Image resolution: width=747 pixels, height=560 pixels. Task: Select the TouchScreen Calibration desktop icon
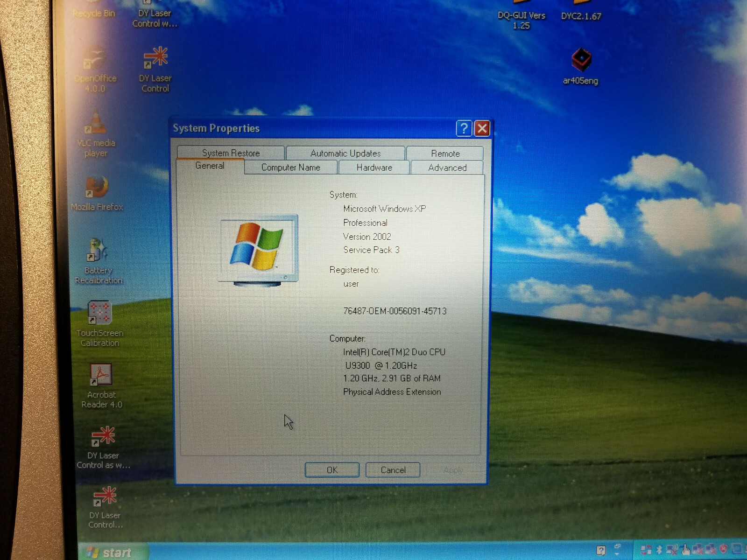pyautogui.click(x=99, y=323)
